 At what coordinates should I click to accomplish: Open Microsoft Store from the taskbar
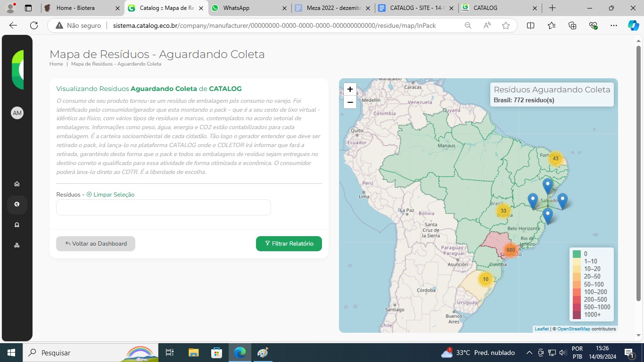click(x=216, y=353)
